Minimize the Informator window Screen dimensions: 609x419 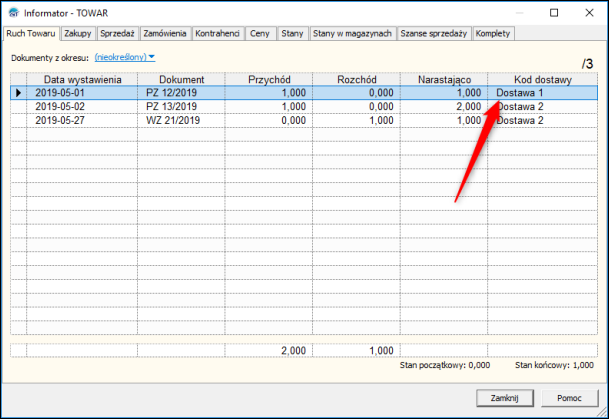519,13
